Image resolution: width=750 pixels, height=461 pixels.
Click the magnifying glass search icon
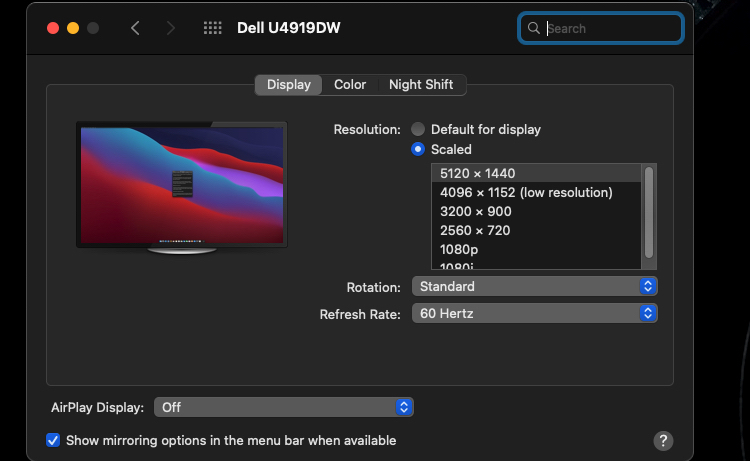(x=534, y=28)
